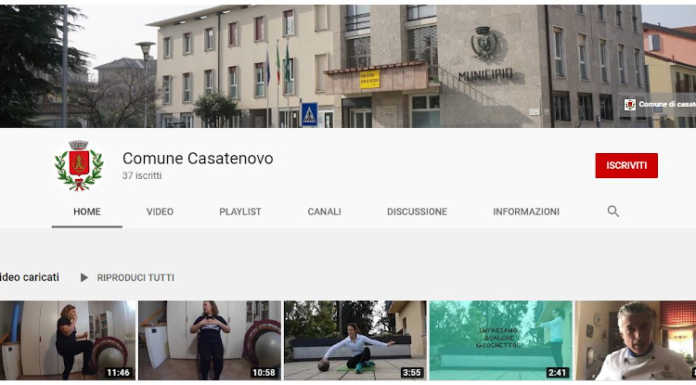The height and width of the screenshot is (385, 696).
Task: Open the PLAYLIST tab
Action: pos(240,212)
